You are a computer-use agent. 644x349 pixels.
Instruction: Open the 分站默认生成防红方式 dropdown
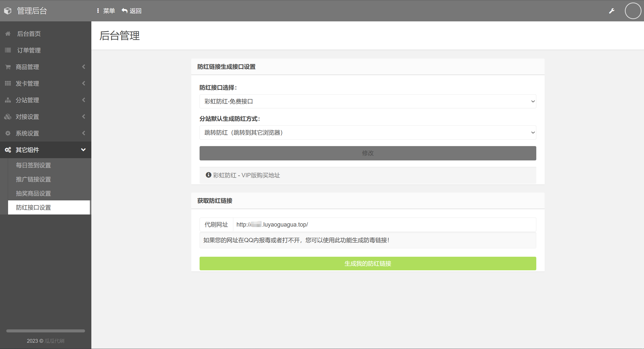pos(367,133)
